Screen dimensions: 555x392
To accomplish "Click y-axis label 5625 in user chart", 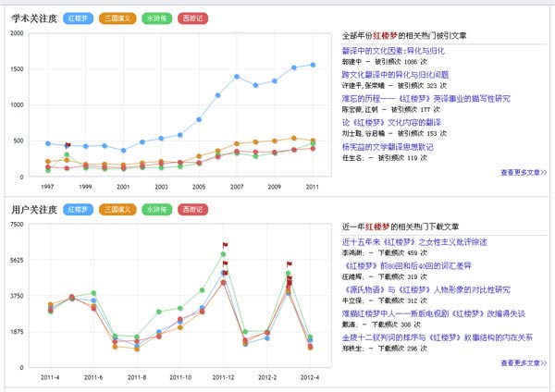I will click(x=17, y=260).
